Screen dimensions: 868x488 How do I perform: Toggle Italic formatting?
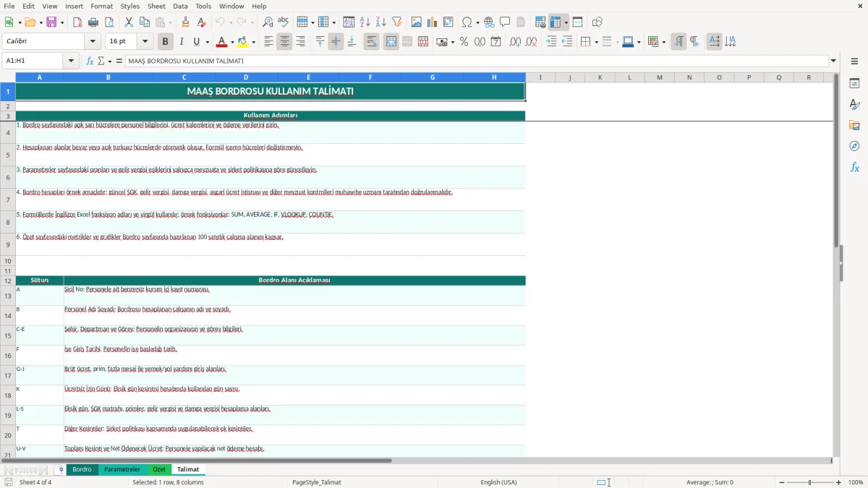coord(181,42)
